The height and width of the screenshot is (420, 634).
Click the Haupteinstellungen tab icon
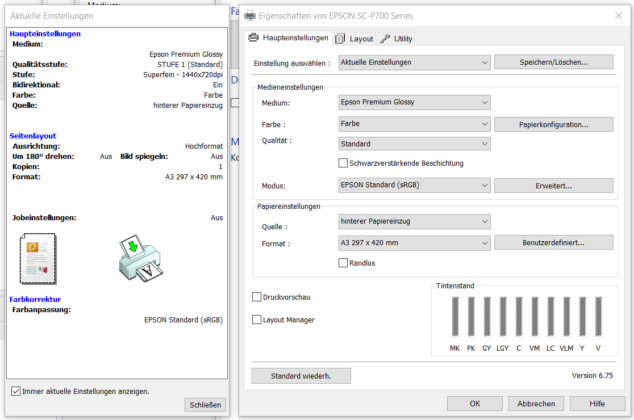[x=253, y=38]
